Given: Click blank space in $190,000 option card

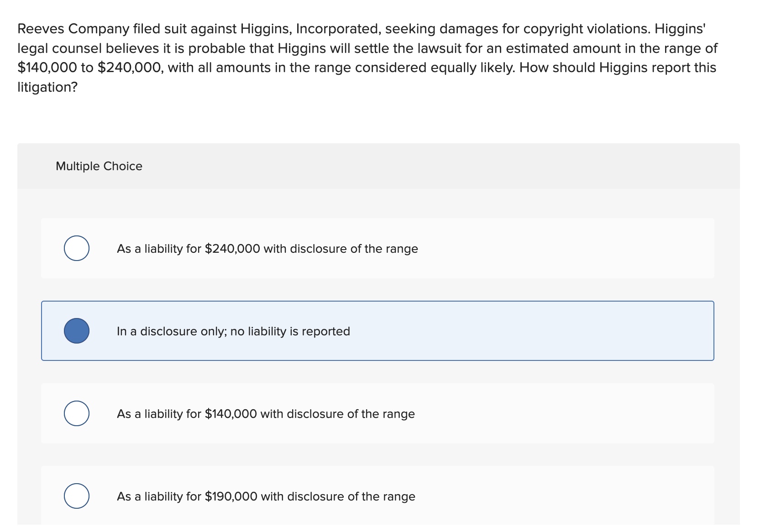Looking at the screenshot, I should click(571, 496).
